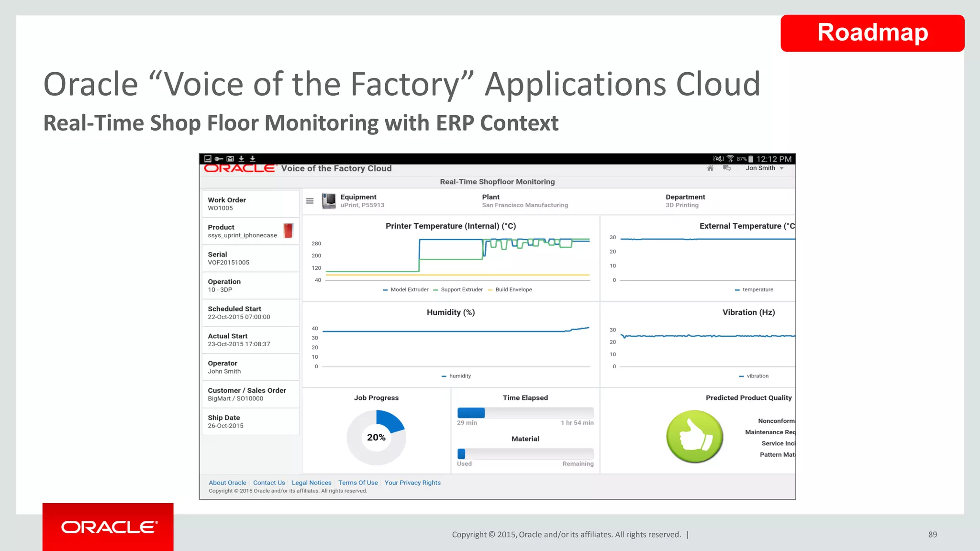Open the Operator John Smith panel
The image size is (980, 551).
coord(251,367)
